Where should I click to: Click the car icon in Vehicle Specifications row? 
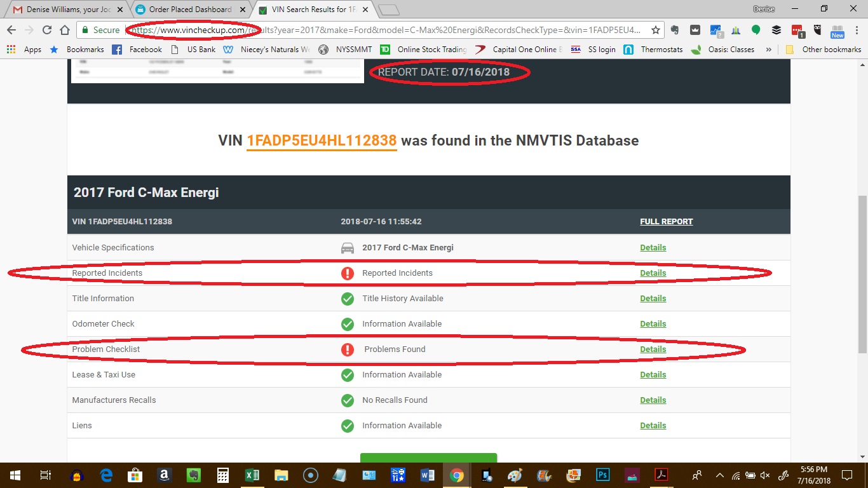(x=348, y=248)
